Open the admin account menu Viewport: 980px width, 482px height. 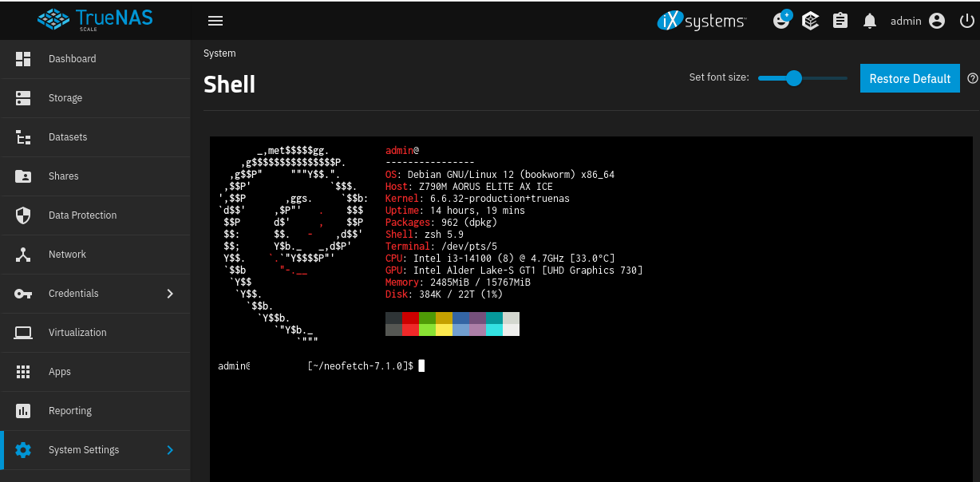pos(917,21)
